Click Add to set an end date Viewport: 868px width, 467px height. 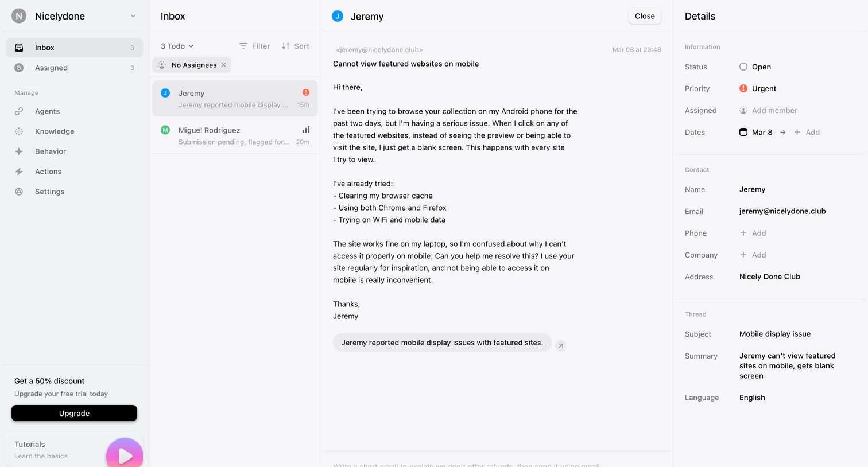[x=807, y=132]
